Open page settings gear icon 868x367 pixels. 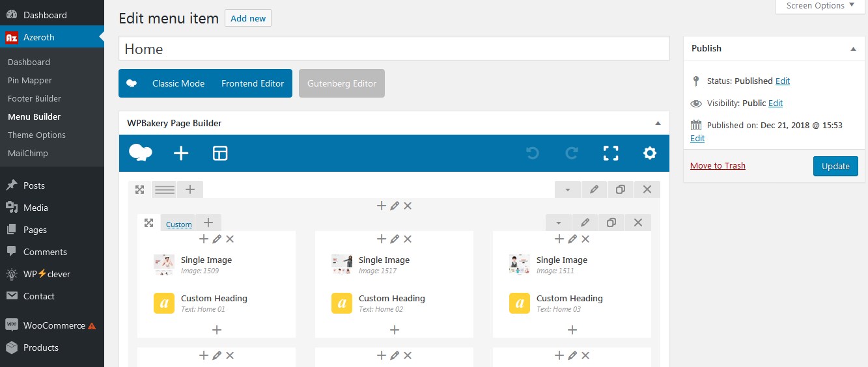(649, 154)
